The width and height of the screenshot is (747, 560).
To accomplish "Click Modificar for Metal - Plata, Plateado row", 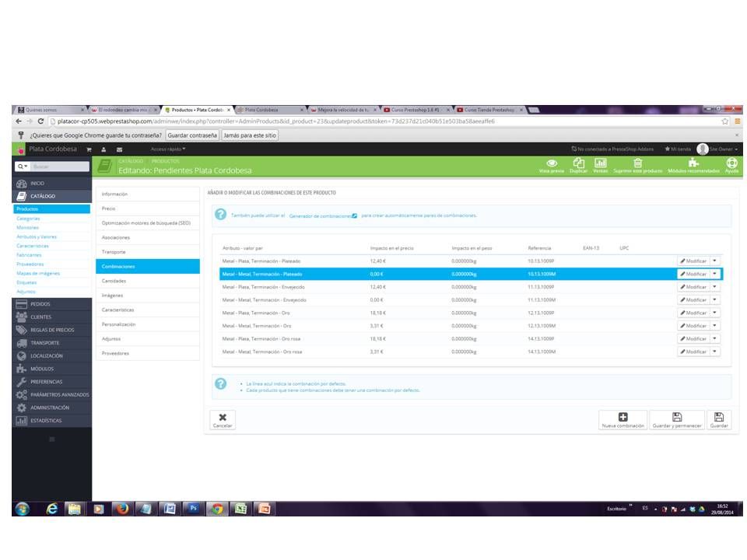I will 693,261.
